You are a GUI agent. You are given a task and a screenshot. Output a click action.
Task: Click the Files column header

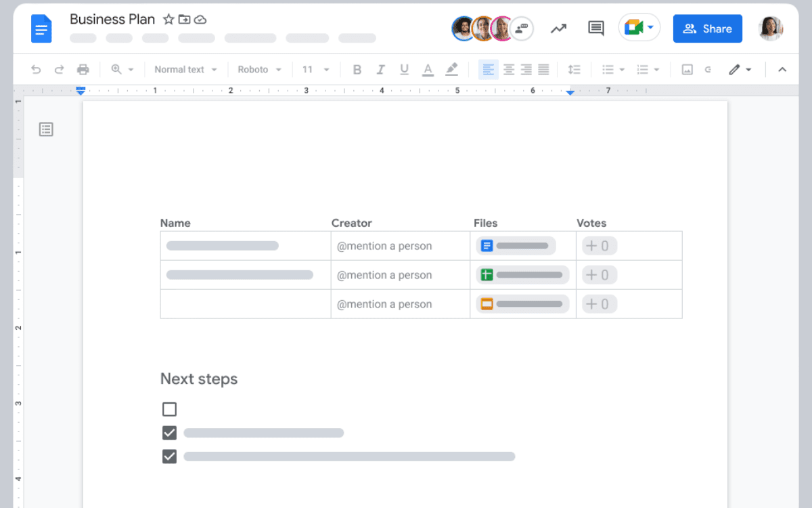tap(486, 223)
